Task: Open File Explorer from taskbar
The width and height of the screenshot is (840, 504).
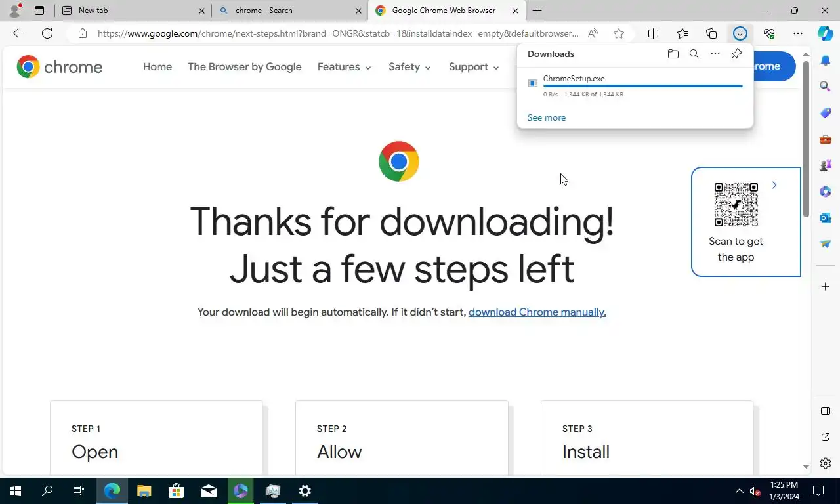Action: click(144, 491)
